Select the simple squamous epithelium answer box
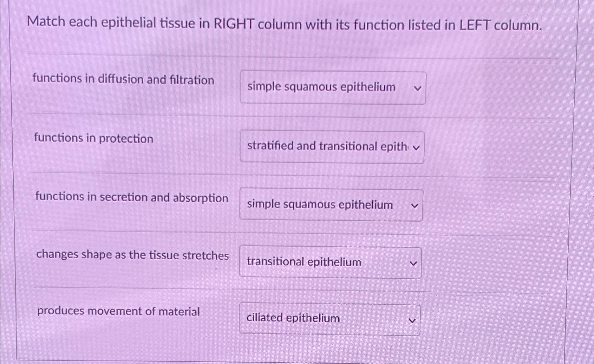 (x=332, y=87)
